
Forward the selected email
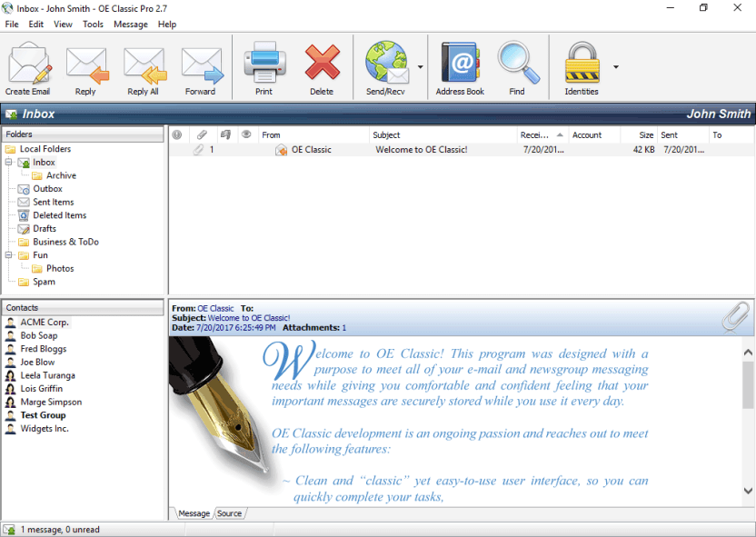201,68
